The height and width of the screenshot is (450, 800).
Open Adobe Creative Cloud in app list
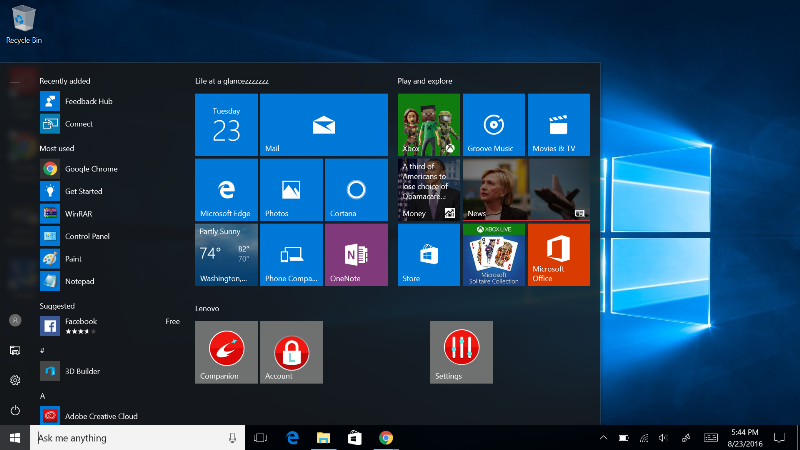point(110,416)
